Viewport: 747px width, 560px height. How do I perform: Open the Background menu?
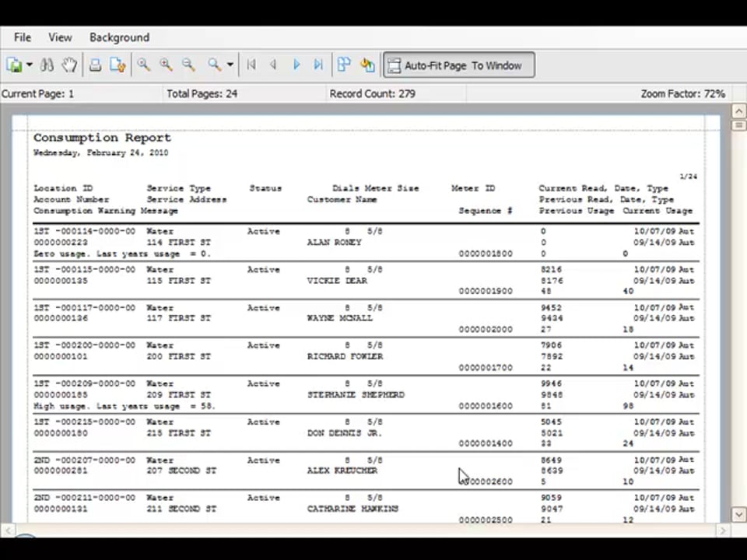[x=119, y=37]
